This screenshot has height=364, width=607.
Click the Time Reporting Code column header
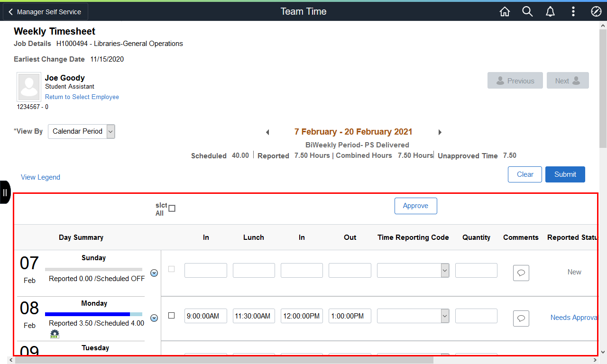tap(413, 237)
